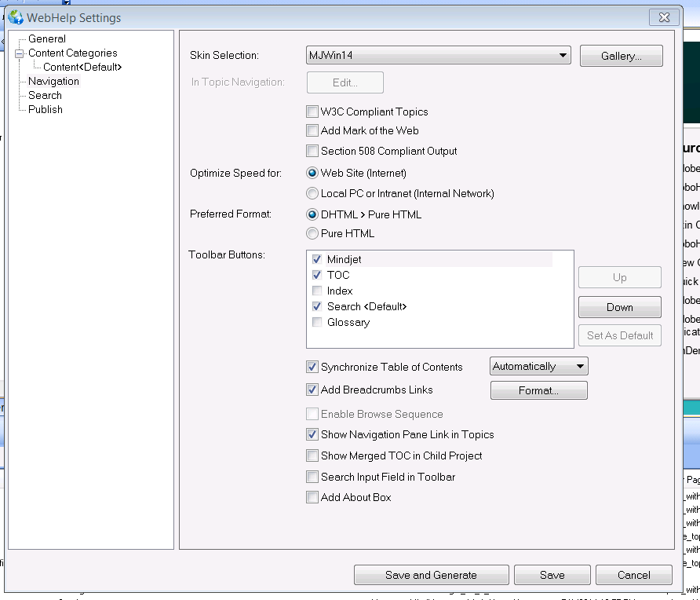Check Add About Box
Image resolution: width=700 pixels, height=600 pixels.
312,497
